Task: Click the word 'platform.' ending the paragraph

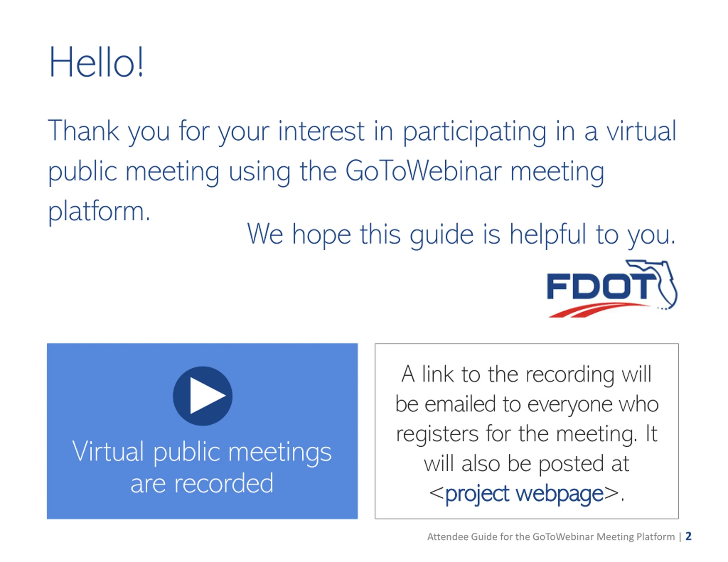Action: [x=99, y=212]
